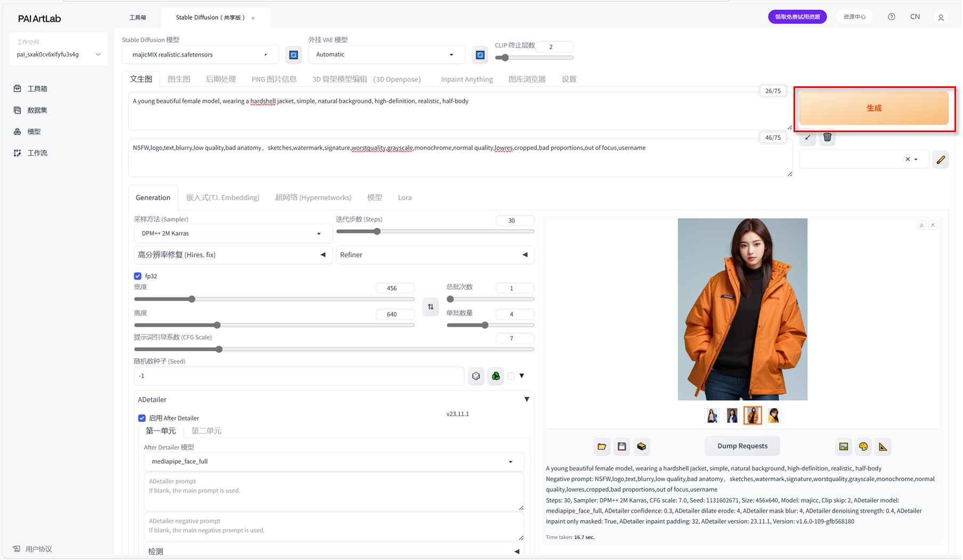Switch to the 图生图 tab

click(179, 79)
